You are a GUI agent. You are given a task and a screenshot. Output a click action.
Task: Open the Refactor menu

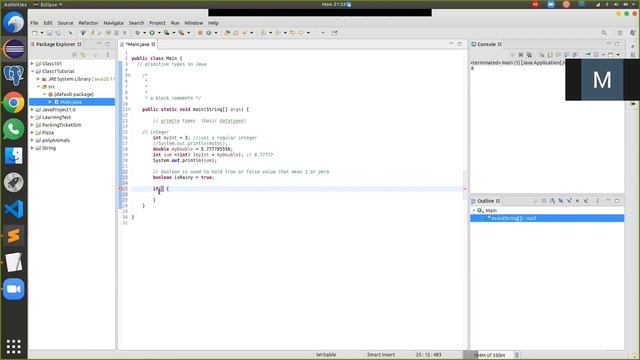click(x=88, y=23)
